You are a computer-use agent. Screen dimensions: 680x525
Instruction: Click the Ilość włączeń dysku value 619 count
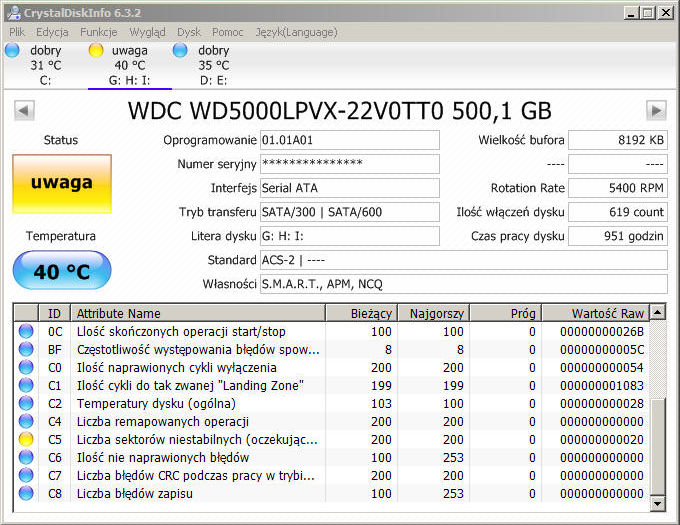[x=618, y=212]
